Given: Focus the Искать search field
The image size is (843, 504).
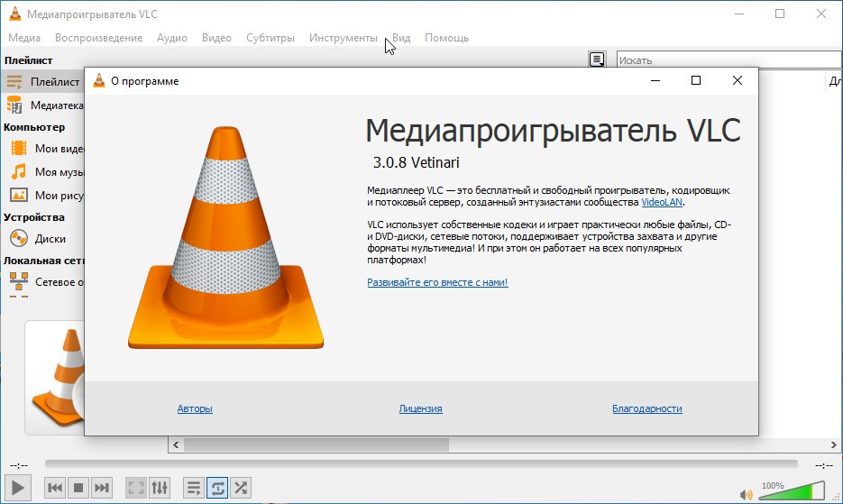Looking at the screenshot, I should click(729, 60).
